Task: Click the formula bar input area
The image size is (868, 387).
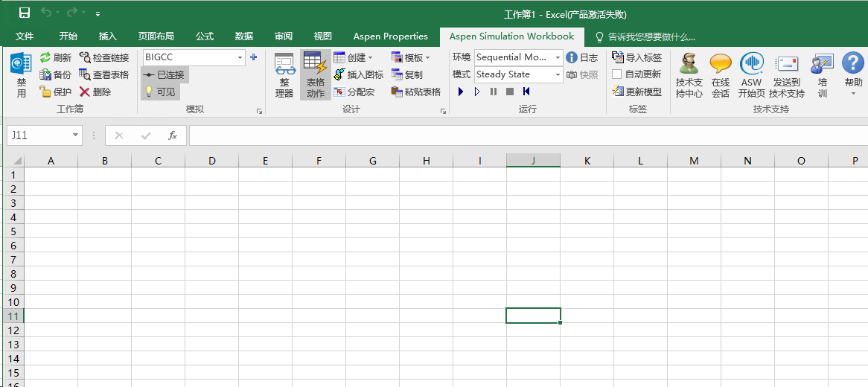Action: (x=528, y=135)
